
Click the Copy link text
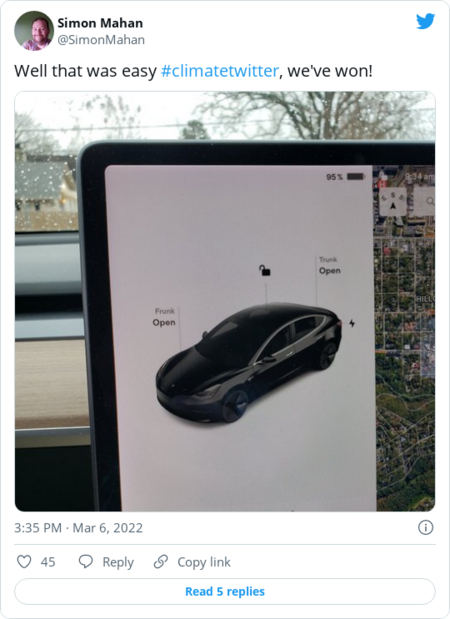tap(204, 562)
